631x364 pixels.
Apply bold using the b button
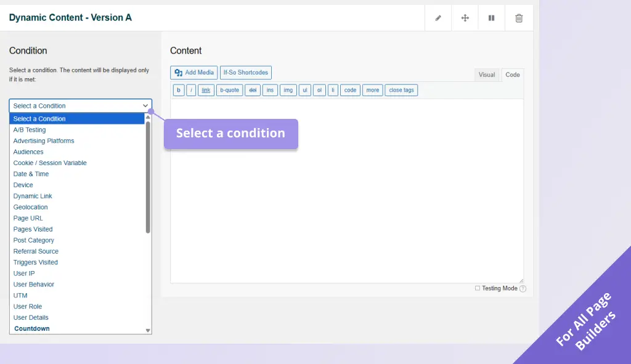[x=178, y=90]
